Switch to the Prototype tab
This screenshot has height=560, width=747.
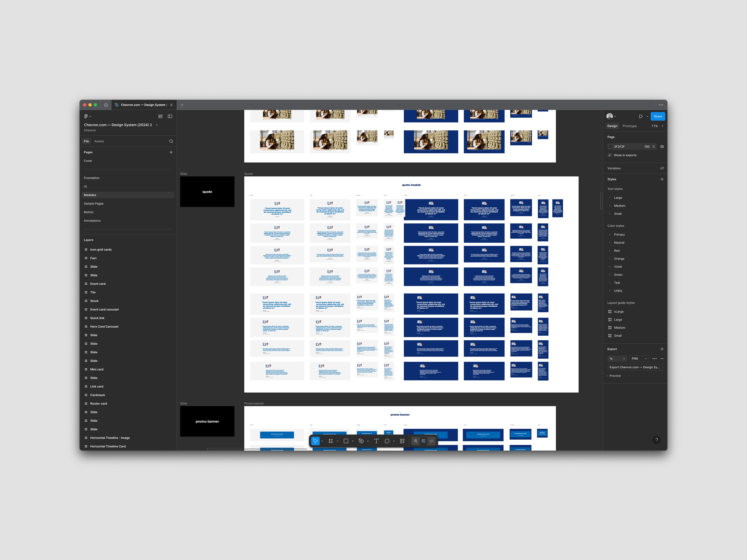tap(630, 126)
